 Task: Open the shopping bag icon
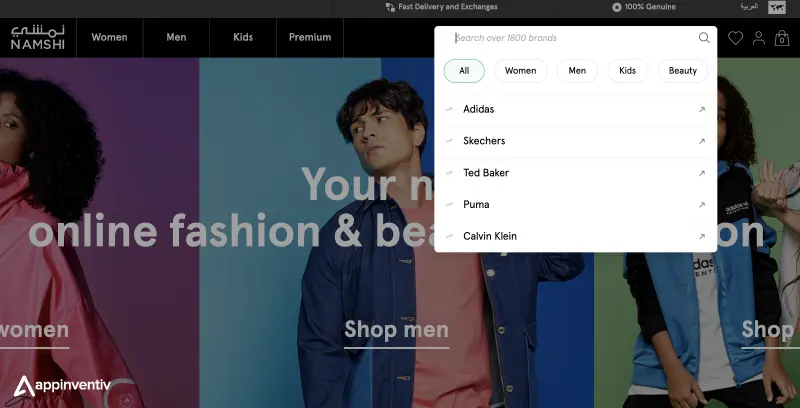pos(782,38)
